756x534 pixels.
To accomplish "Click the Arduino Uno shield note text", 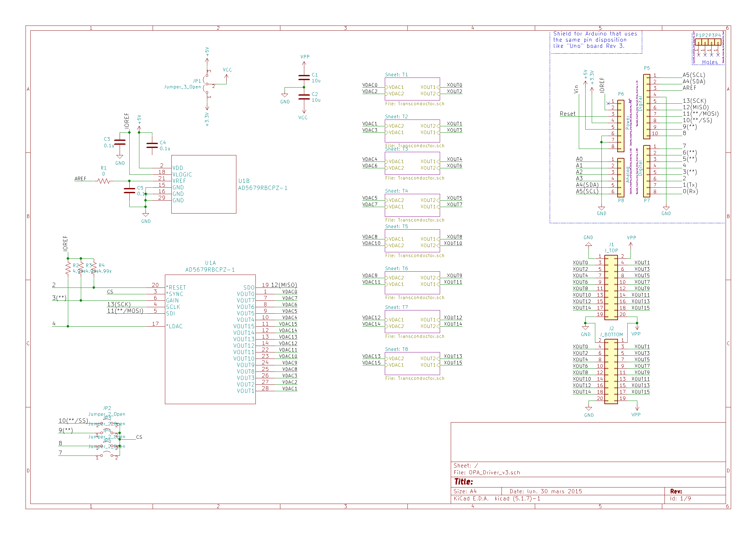I will click(x=595, y=40).
